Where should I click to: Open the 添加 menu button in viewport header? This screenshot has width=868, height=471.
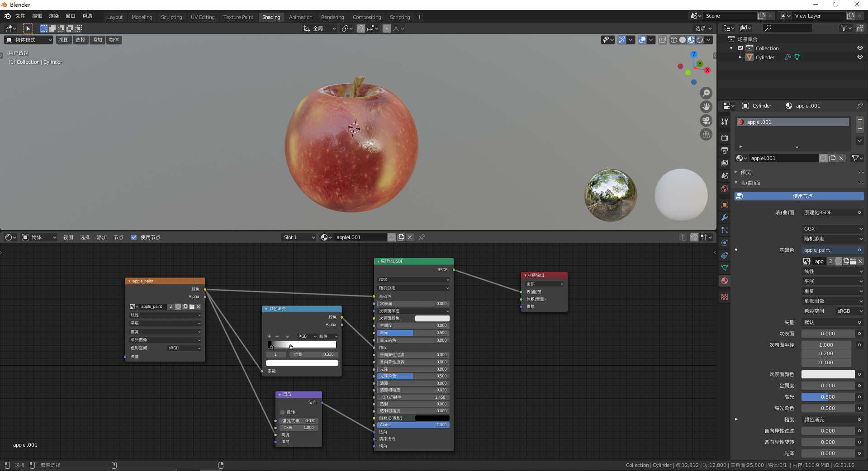coord(97,40)
